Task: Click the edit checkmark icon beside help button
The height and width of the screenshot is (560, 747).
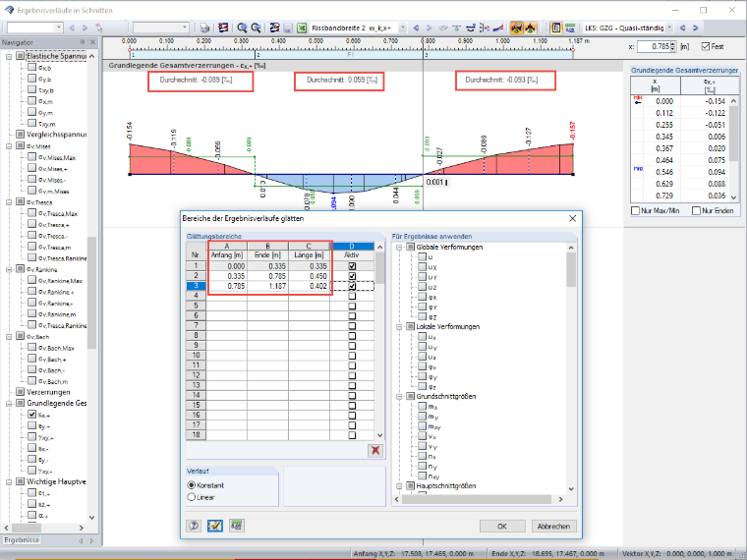Action: 215,526
